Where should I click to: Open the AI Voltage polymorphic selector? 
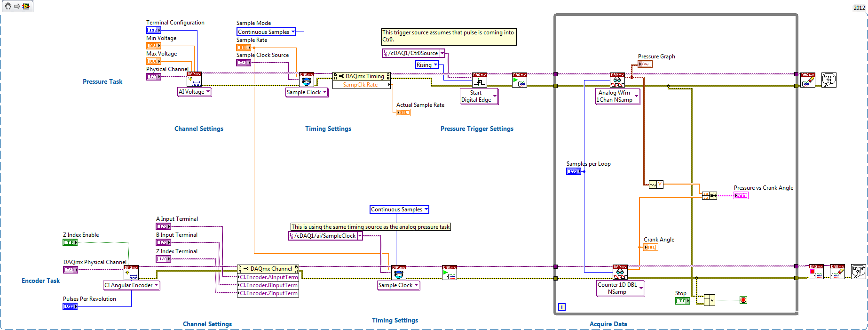click(195, 92)
